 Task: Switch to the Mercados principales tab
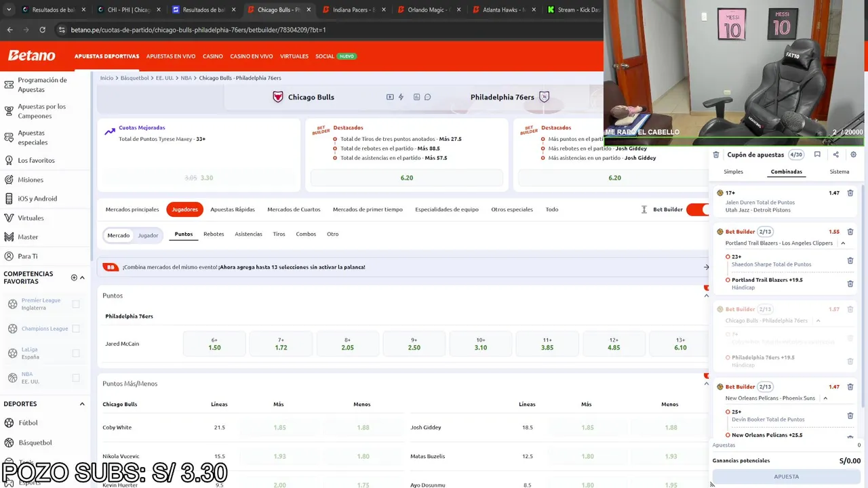132,209
